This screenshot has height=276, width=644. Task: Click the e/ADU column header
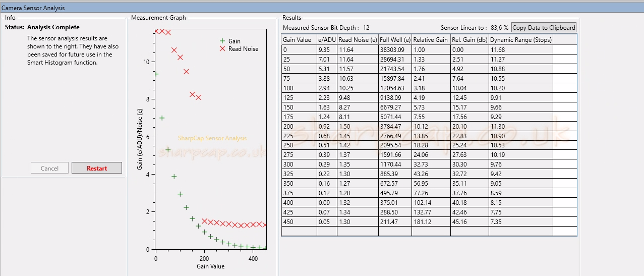(x=327, y=39)
